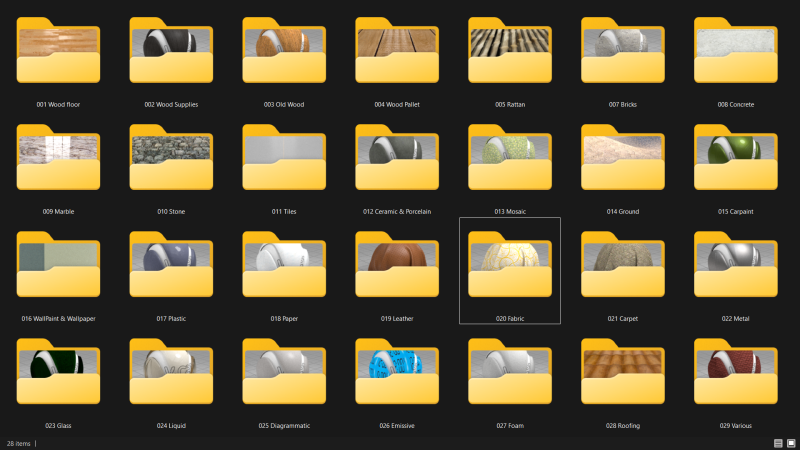Click the highlighted 020 Fabric folder
Image resolution: width=800 pixels, height=450 pixels.
(509, 269)
